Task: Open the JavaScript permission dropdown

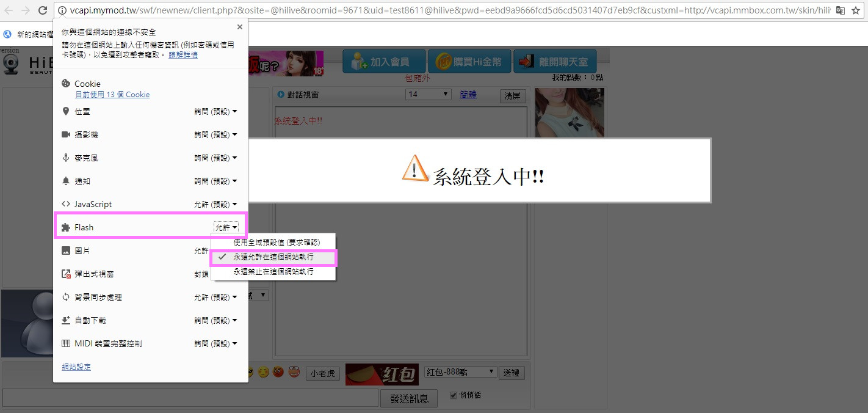Action: point(215,205)
